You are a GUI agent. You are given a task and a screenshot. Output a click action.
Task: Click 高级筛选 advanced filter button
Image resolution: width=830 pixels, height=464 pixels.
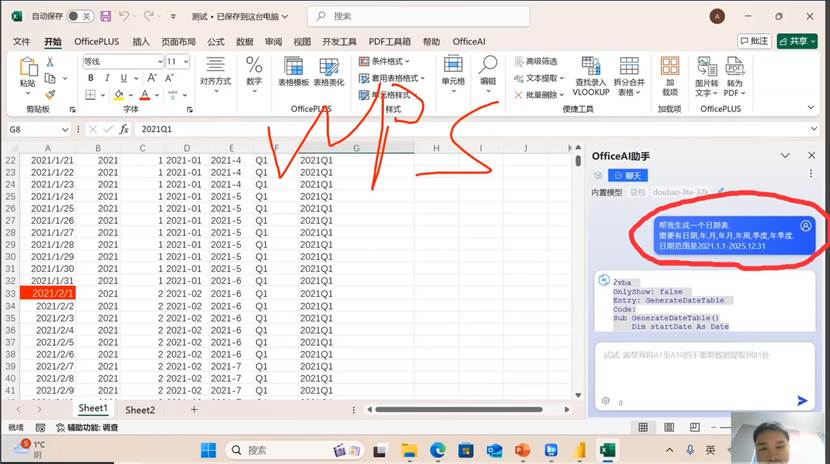536,61
